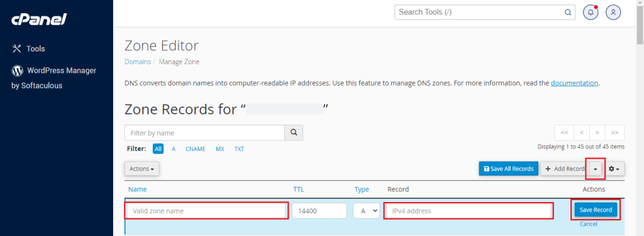This screenshot has width=644, height=236.
Task: Open the user account menu icon
Action: [x=613, y=13]
